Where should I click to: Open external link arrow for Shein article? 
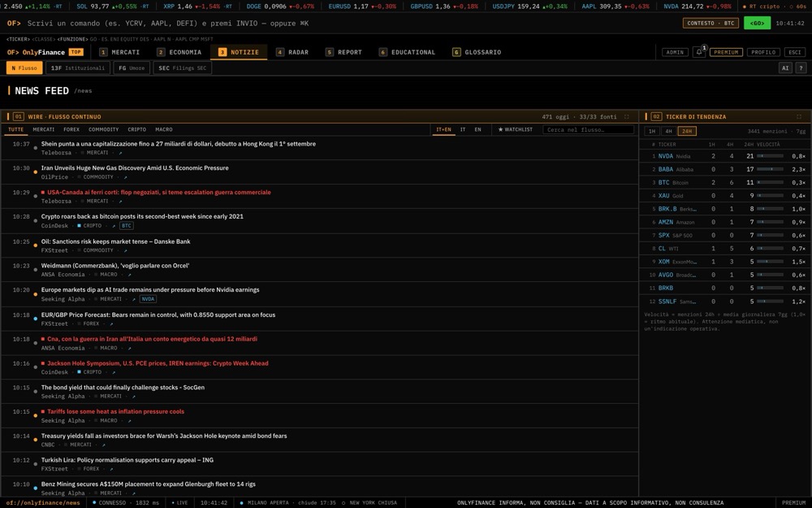[120, 153]
